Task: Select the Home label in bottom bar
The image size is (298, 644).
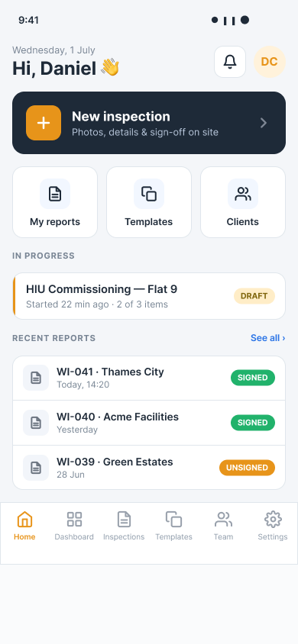Action: click(x=24, y=537)
